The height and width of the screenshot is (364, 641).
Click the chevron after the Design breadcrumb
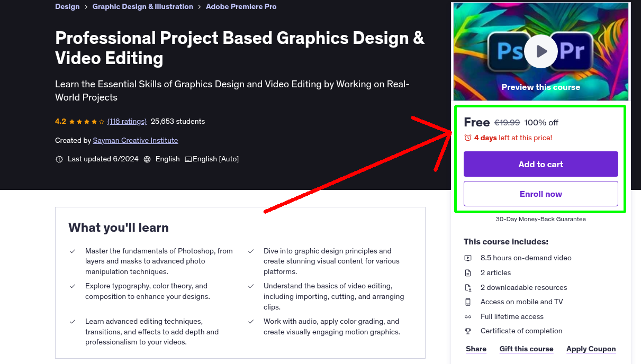click(86, 7)
